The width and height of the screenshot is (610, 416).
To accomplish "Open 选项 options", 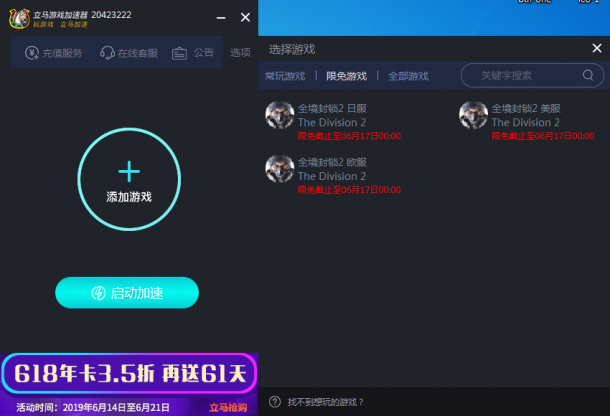I will point(240,53).
